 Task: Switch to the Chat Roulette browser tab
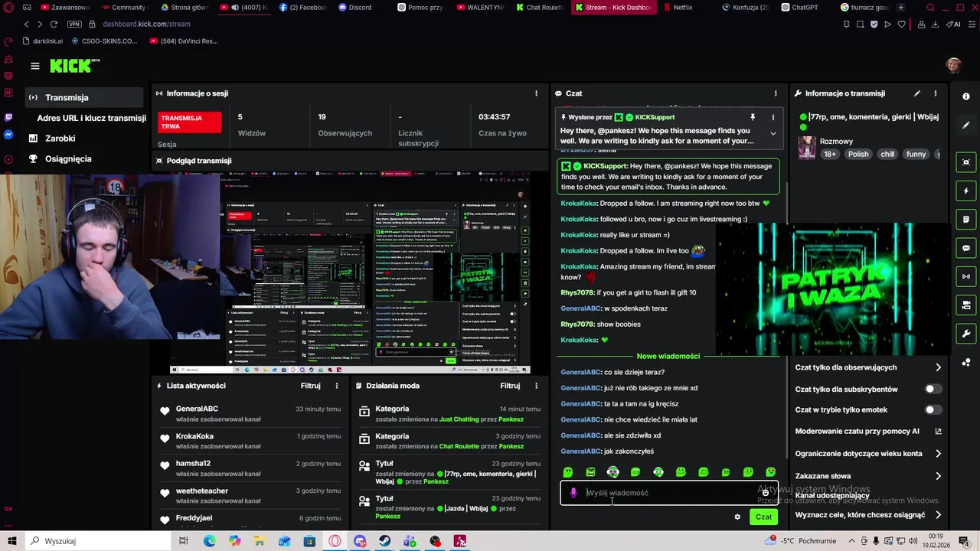click(540, 8)
